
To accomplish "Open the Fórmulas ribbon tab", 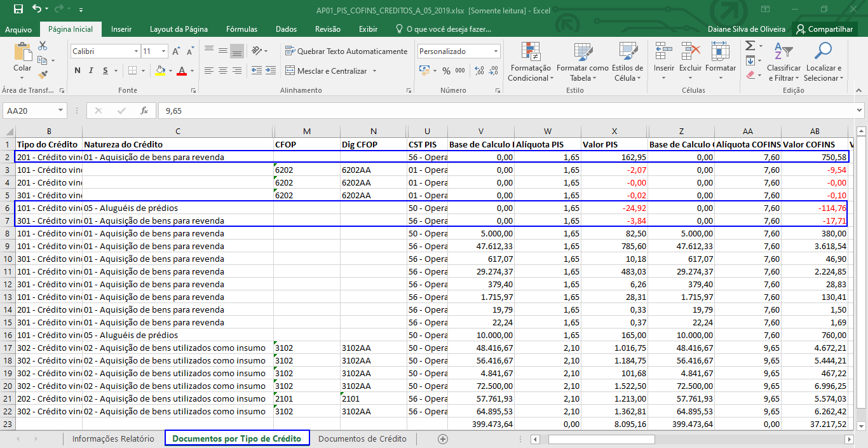I will click(241, 29).
